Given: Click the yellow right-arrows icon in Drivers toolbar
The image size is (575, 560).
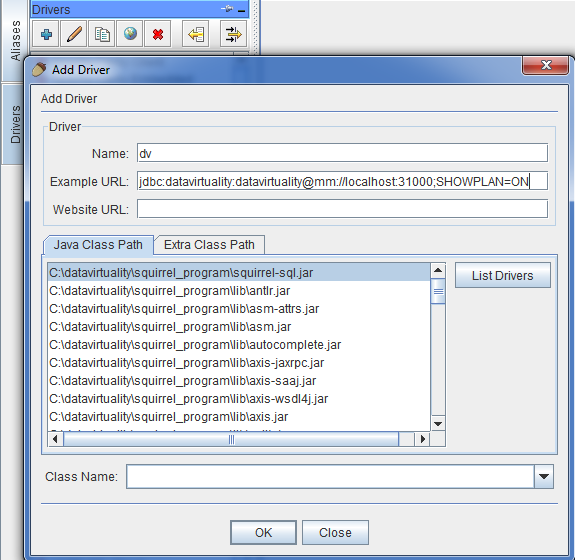Looking at the screenshot, I should (233, 34).
